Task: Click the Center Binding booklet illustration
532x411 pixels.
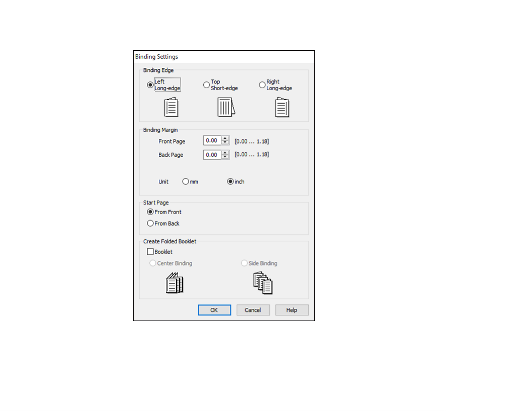Action: [175, 283]
